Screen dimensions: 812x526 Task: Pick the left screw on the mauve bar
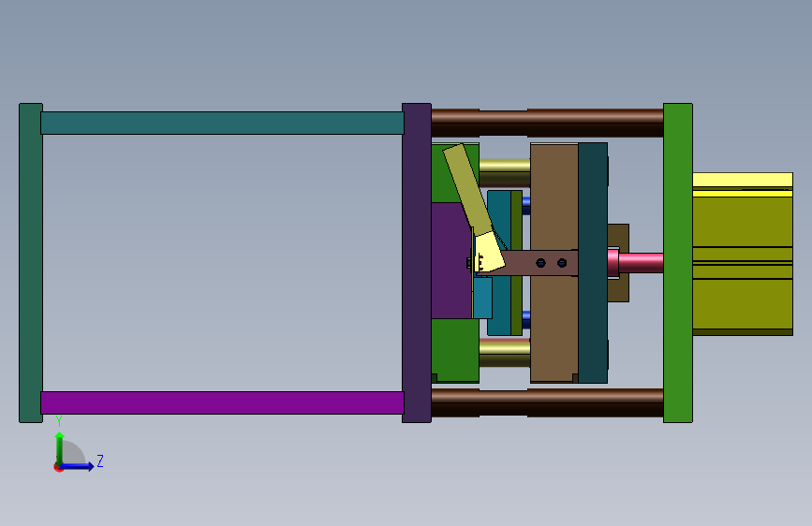pos(540,263)
